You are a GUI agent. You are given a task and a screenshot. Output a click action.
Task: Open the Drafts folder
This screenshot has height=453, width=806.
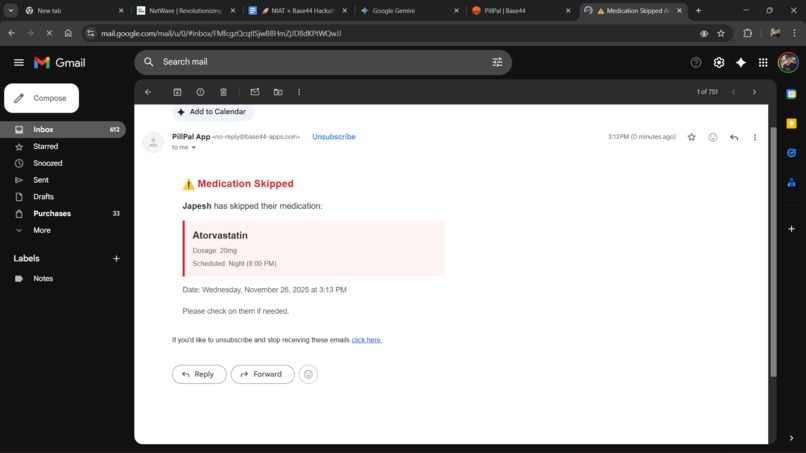coord(63,196)
